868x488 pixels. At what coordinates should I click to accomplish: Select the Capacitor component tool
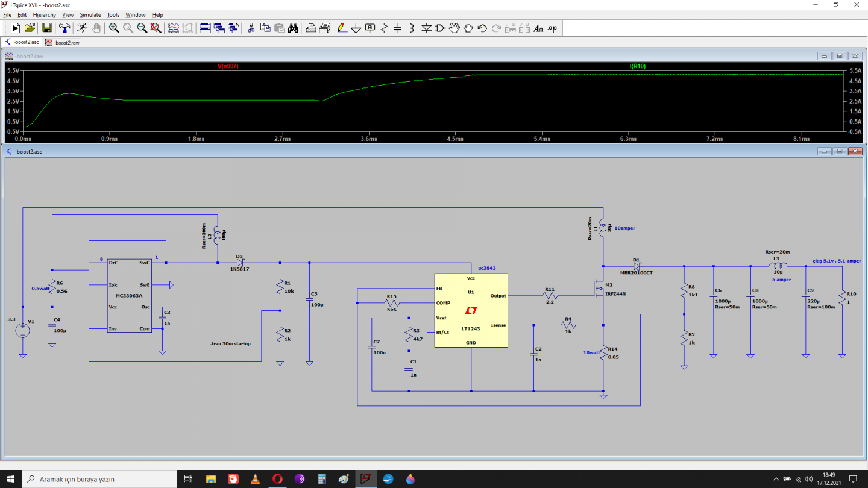[398, 28]
